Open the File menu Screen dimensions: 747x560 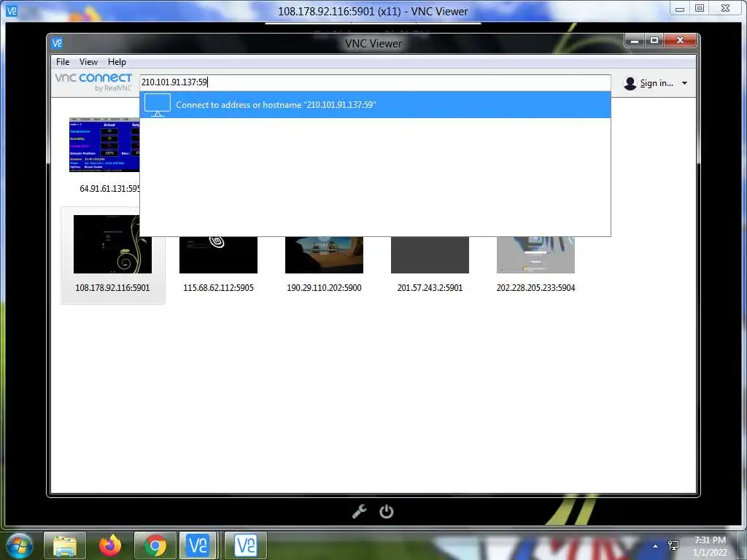(x=63, y=62)
